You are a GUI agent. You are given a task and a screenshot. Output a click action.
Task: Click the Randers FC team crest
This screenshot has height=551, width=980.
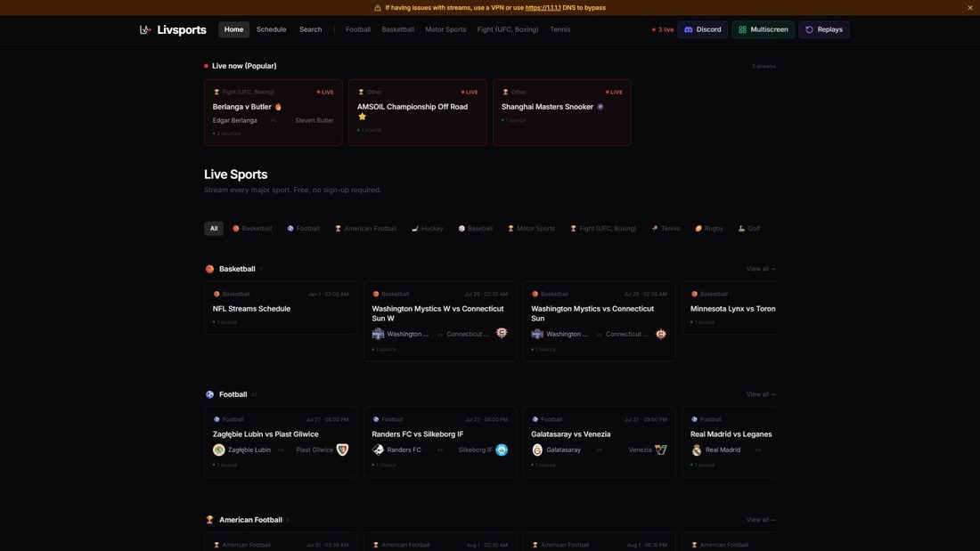pos(378,450)
